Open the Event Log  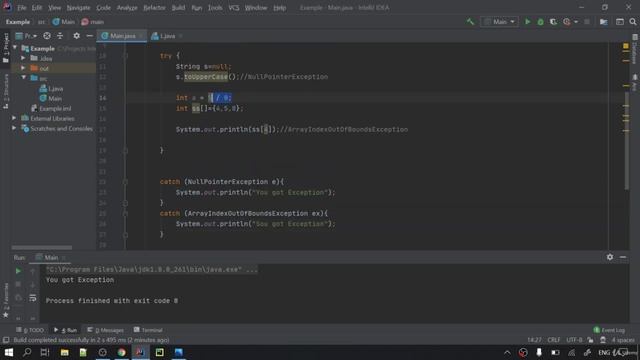click(x=609, y=330)
